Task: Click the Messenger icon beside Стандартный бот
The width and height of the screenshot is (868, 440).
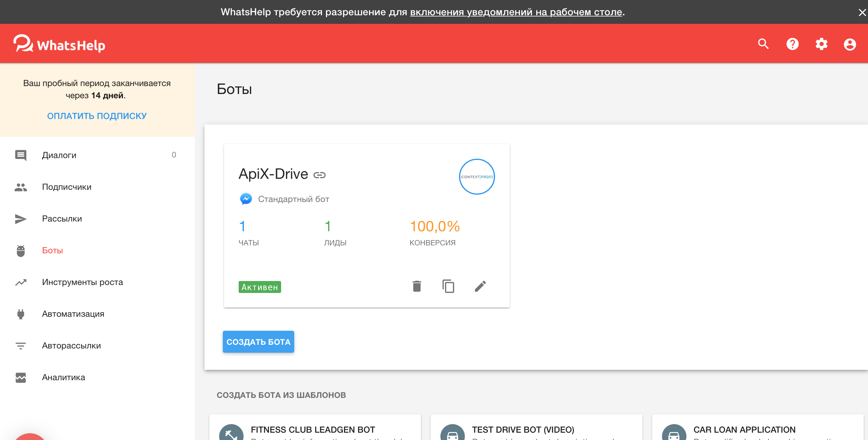Action: (246, 199)
